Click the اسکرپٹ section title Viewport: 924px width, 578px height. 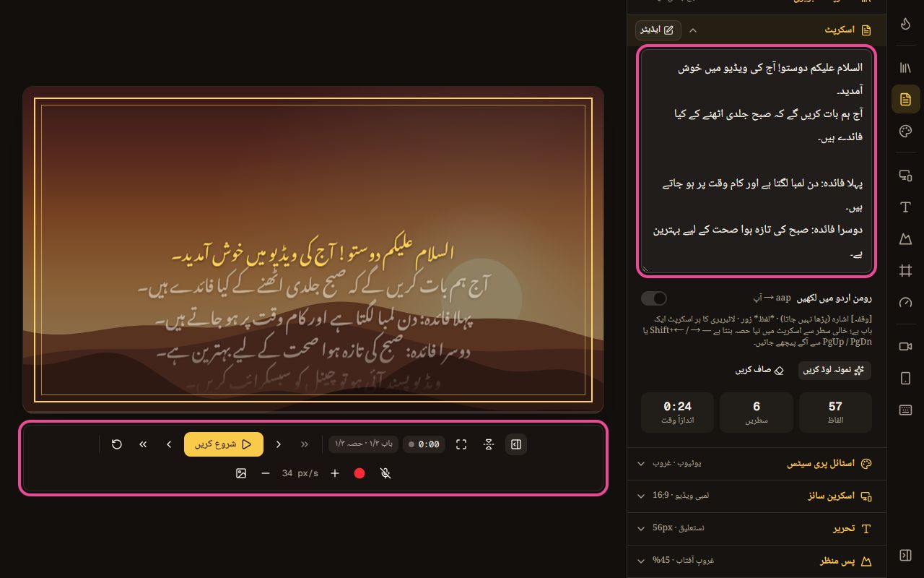[840, 30]
